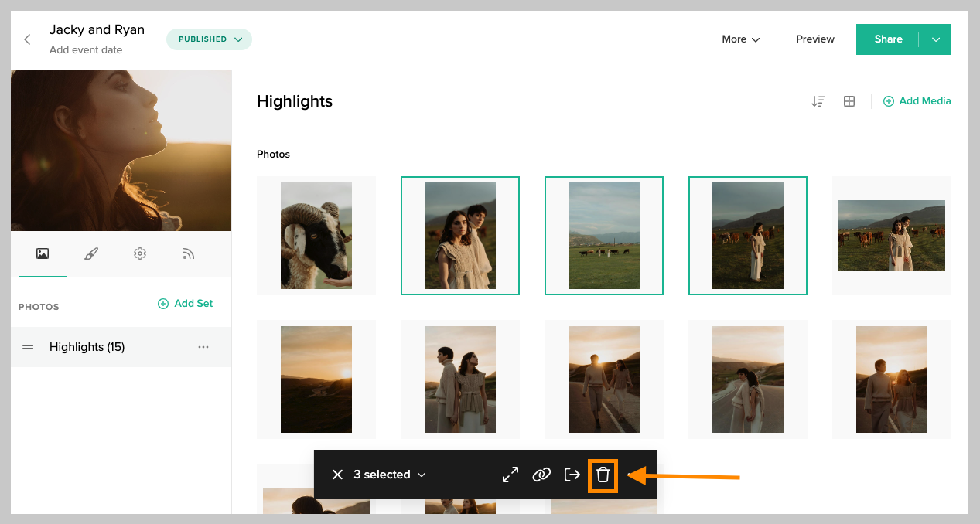
Task: Click the Preview link
Action: 815,39
